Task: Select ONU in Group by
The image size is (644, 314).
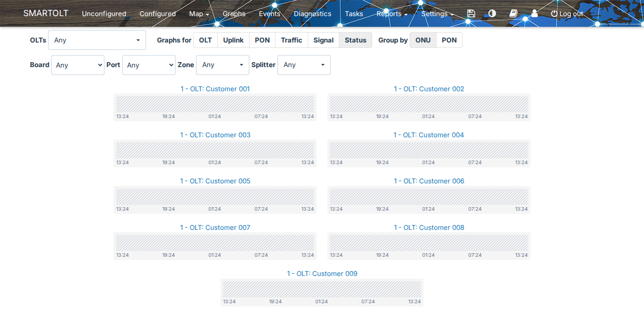Action: coord(423,40)
